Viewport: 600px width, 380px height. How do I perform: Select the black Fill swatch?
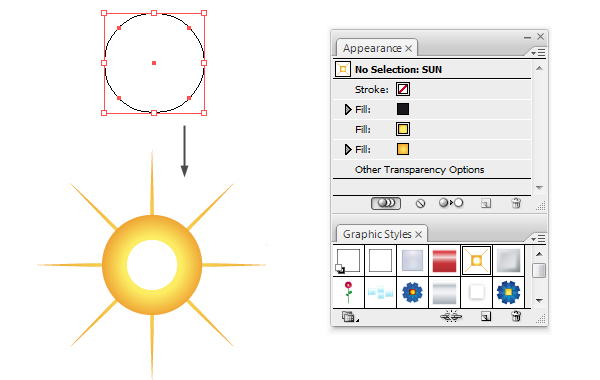coord(403,109)
